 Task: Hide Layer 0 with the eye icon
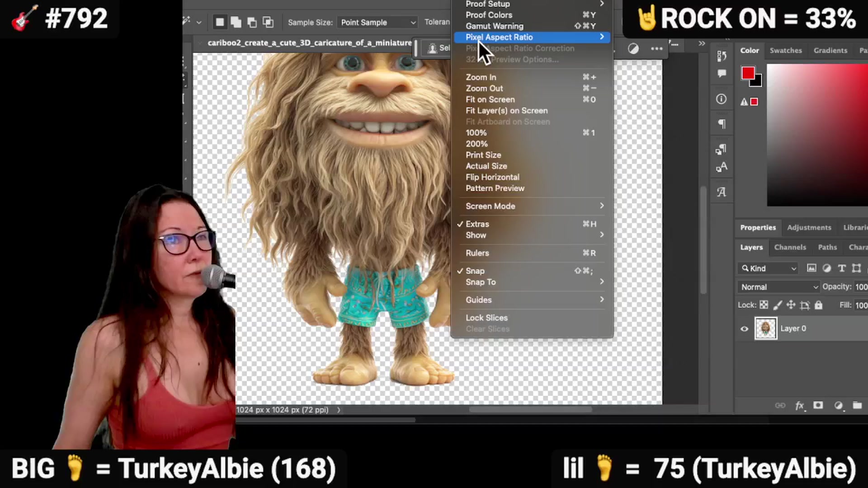tap(744, 328)
